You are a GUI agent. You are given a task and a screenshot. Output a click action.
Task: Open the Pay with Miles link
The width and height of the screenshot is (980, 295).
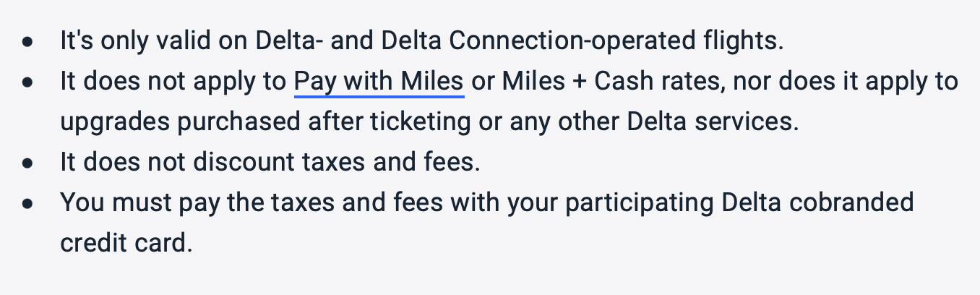point(379,82)
